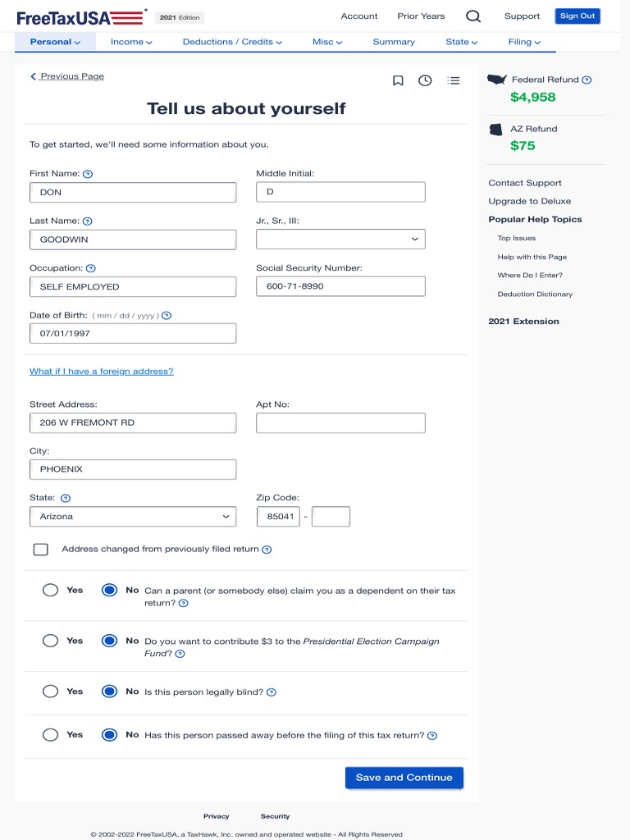Image resolution: width=630 pixels, height=840 pixels.
Task: Click the search magnifier icon
Action: (x=473, y=16)
